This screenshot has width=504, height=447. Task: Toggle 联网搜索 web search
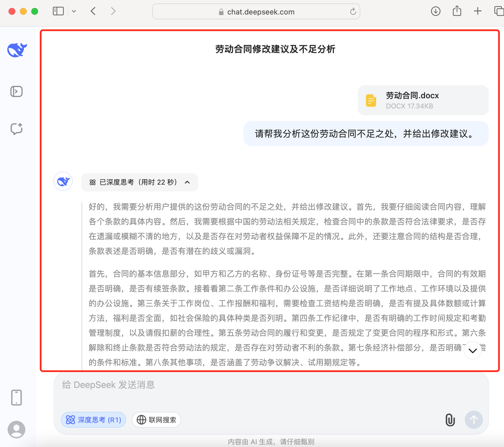click(x=157, y=420)
